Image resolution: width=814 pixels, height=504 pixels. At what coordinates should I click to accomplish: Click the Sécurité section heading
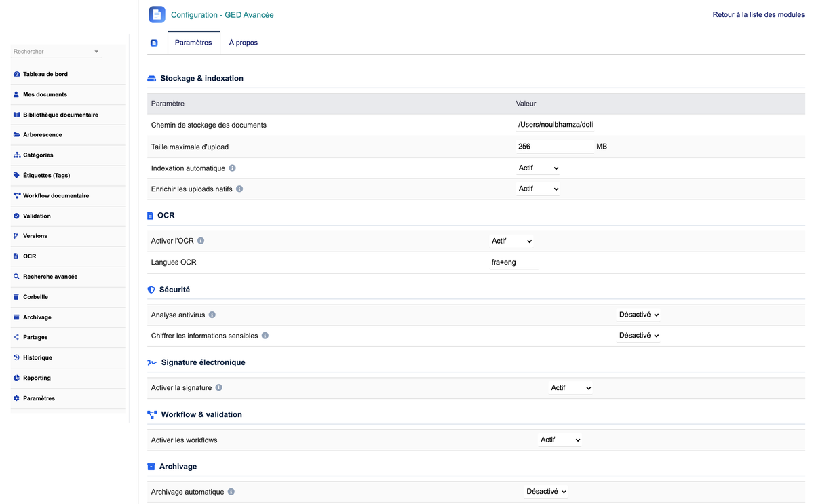[x=174, y=290]
